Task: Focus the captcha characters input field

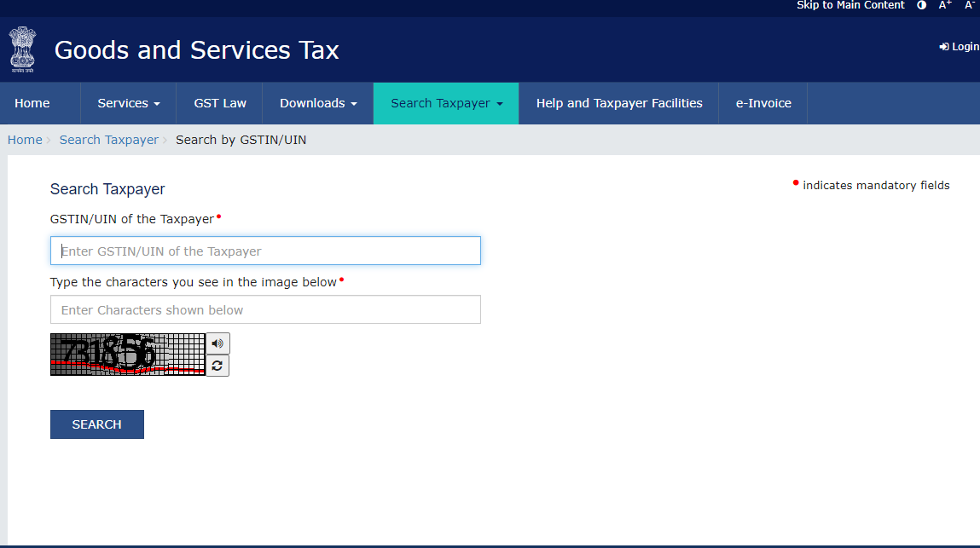Action: click(x=265, y=309)
